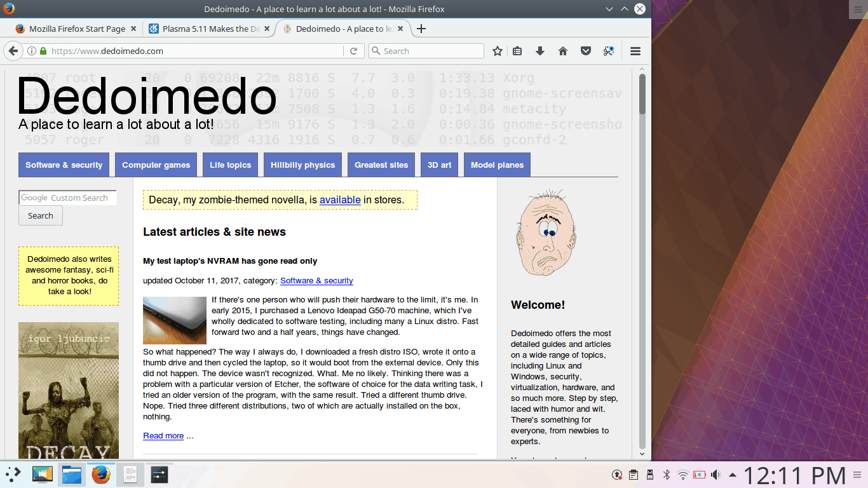The width and height of the screenshot is (868, 488).
Task: Open Dolphin file manager in taskbar
Action: pos(72,475)
